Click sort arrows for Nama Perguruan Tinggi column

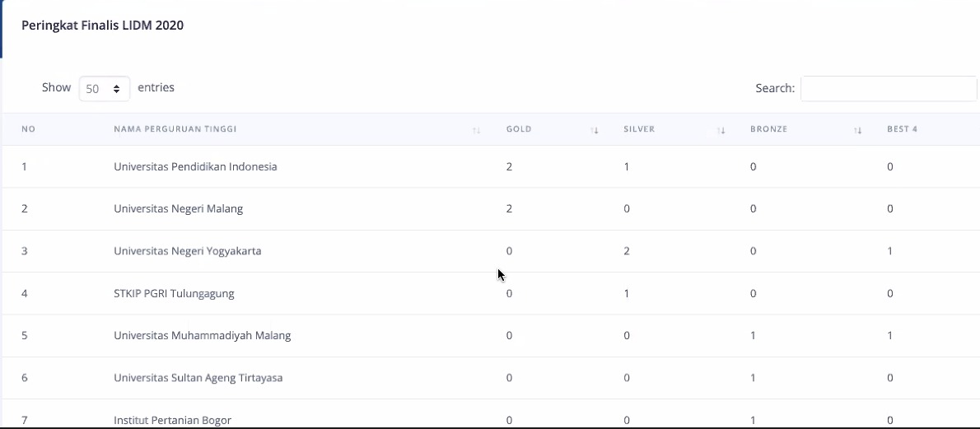tap(476, 130)
